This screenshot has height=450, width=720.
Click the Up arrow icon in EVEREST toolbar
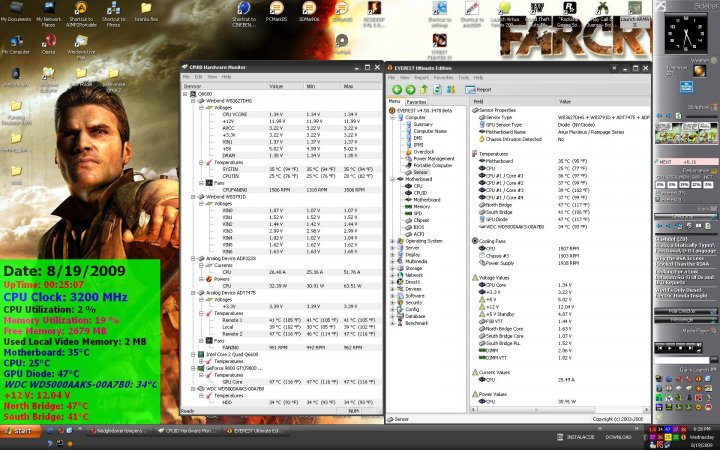coord(424,89)
